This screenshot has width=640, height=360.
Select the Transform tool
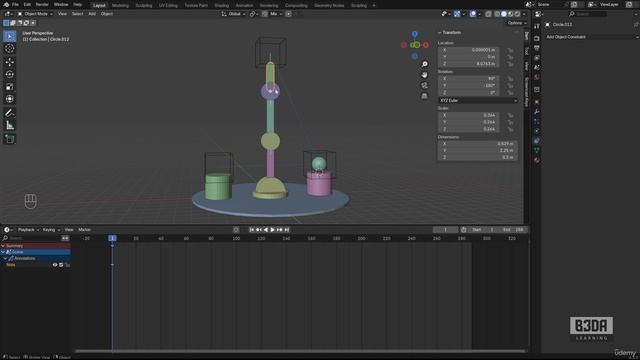pos(10,99)
